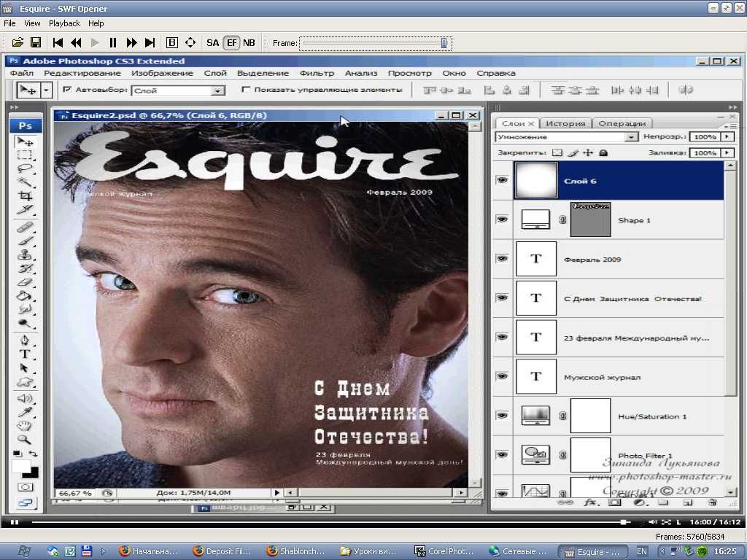Viewport: 747px width, 560px height.
Task: Select the Healing Brush tool
Action: point(25,227)
